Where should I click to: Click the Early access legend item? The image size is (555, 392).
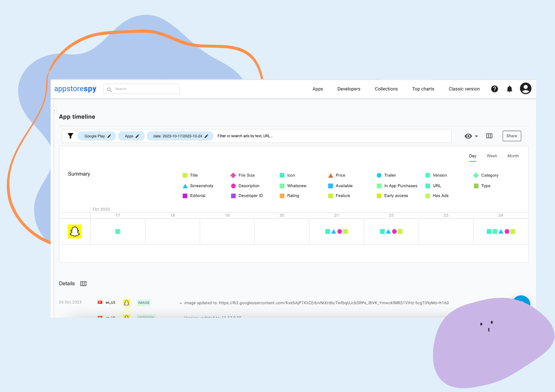coord(392,196)
